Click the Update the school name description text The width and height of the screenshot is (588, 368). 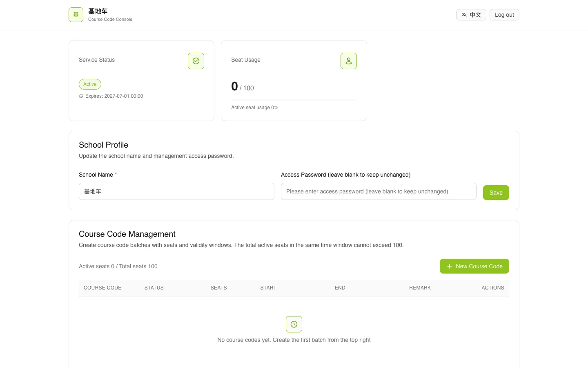click(x=156, y=156)
